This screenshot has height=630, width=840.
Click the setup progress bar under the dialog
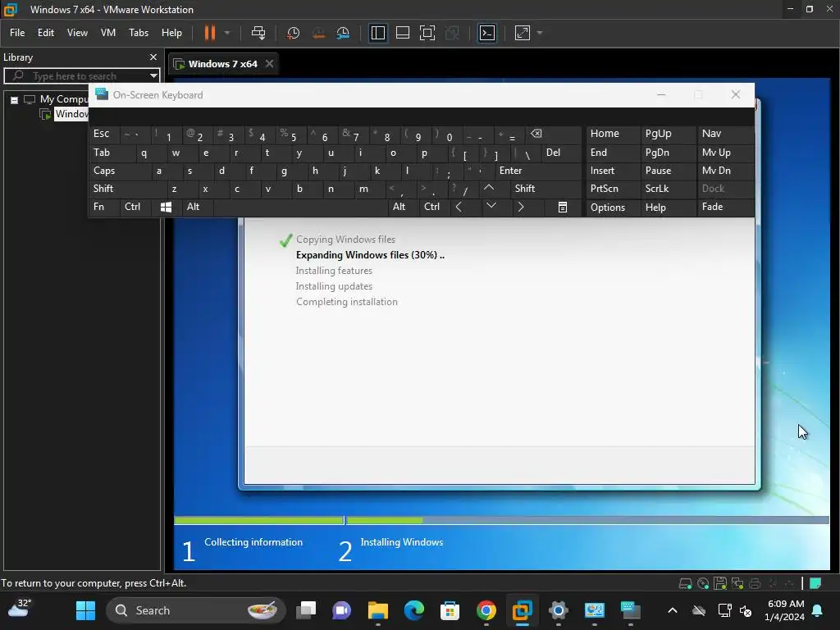pyautogui.click(x=501, y=520)
